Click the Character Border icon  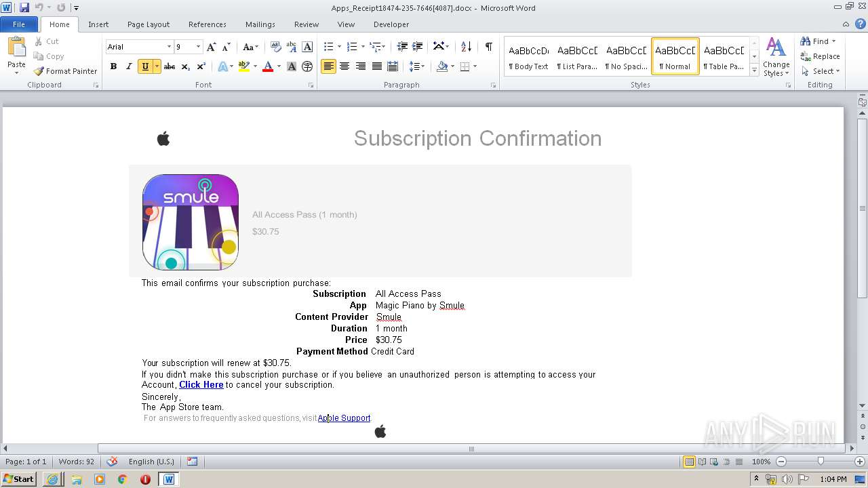coord(307,47)
